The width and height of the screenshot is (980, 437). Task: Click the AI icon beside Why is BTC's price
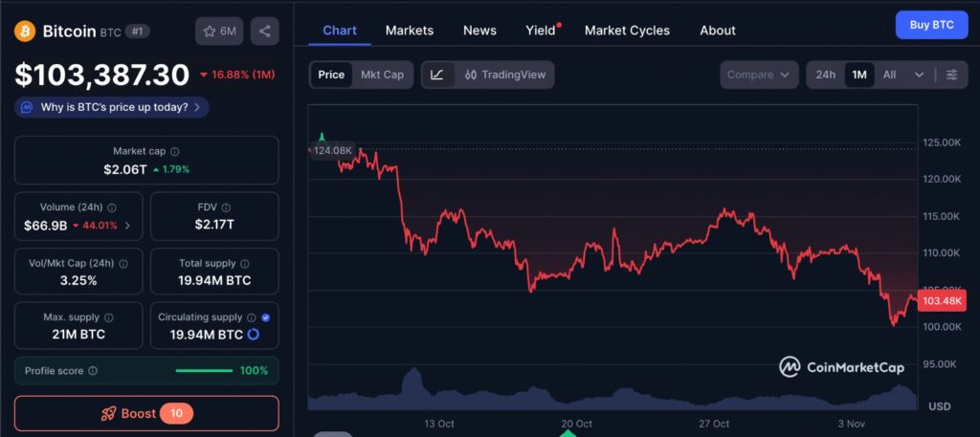[26, 107]
